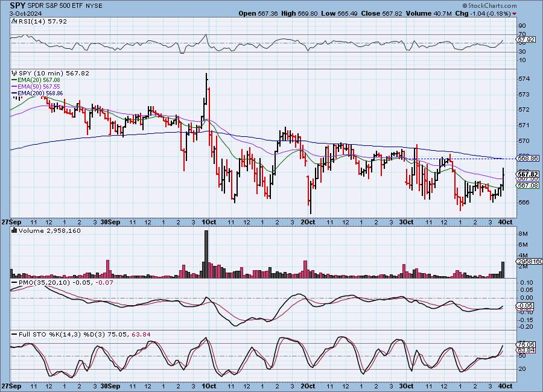The image size is (543, 392).
Task: Click the tallest volume bar at 1Oct open
Action: point(207,254)
